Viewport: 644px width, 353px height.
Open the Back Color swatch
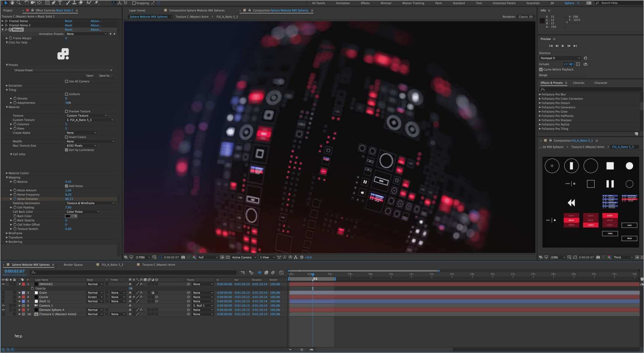pos(68,216)
